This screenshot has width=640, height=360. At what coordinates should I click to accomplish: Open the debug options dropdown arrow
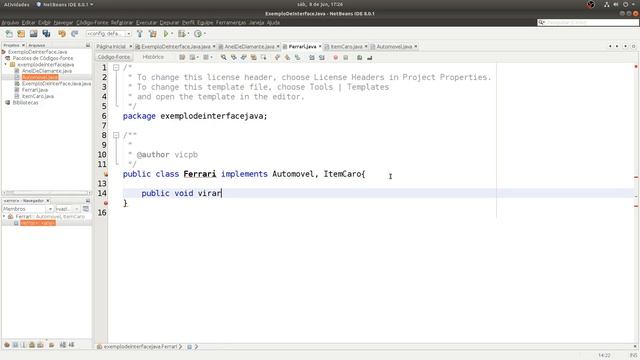coord(188,34)
